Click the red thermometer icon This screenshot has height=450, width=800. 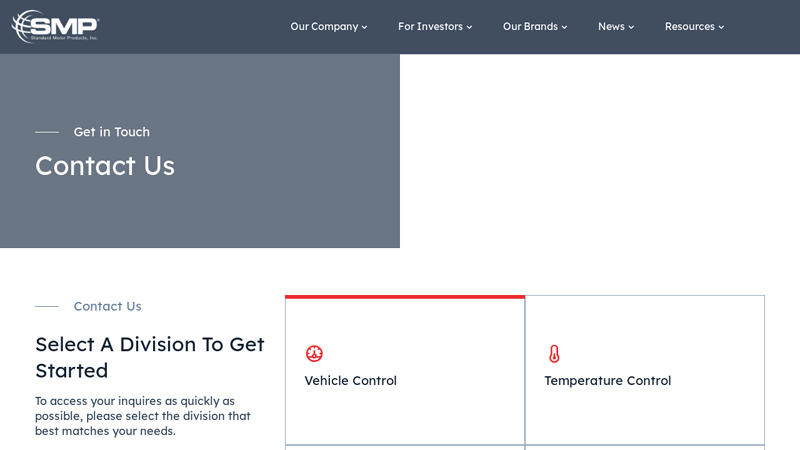tap(554, 353)
